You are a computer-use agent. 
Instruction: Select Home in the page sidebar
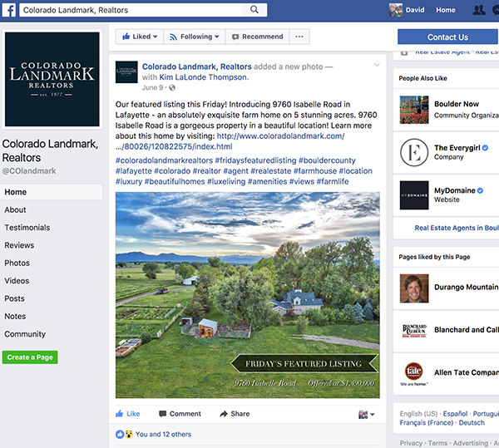(x=52, y=192)
